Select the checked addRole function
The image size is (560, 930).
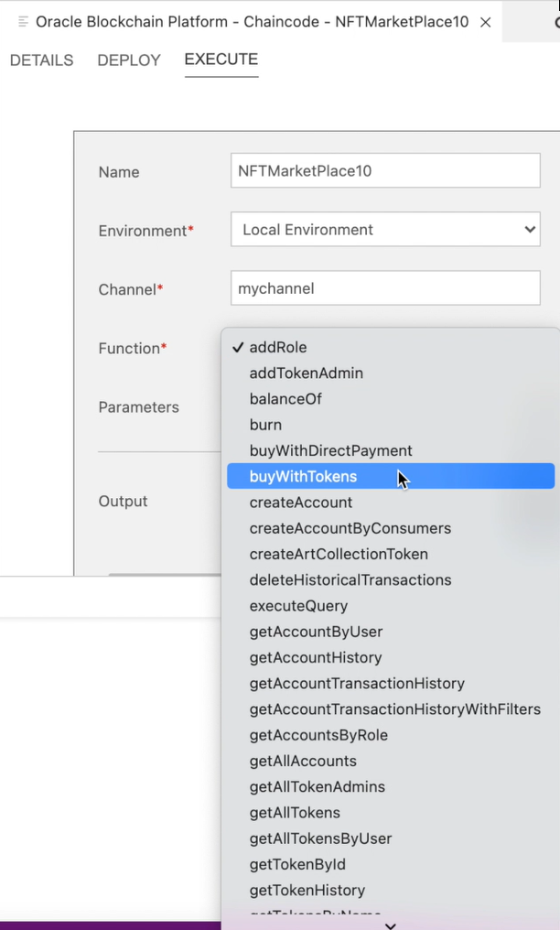[x=277, y=347]
